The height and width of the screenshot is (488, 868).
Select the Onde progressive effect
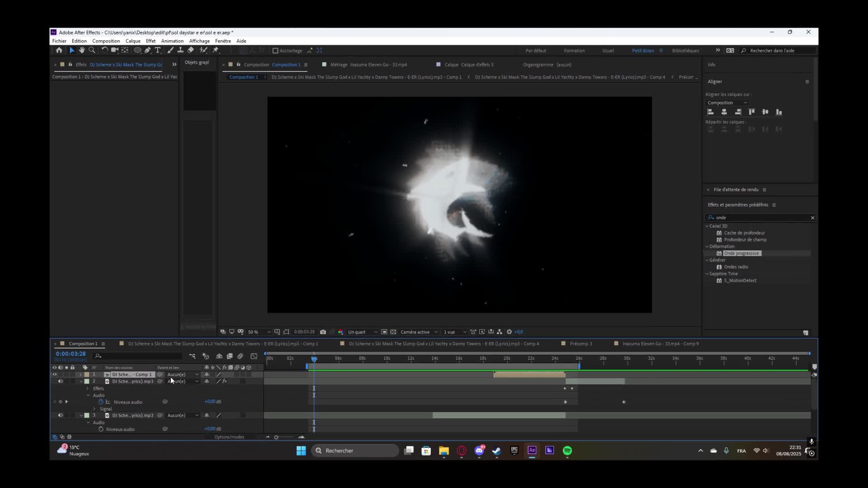point(741,253)
